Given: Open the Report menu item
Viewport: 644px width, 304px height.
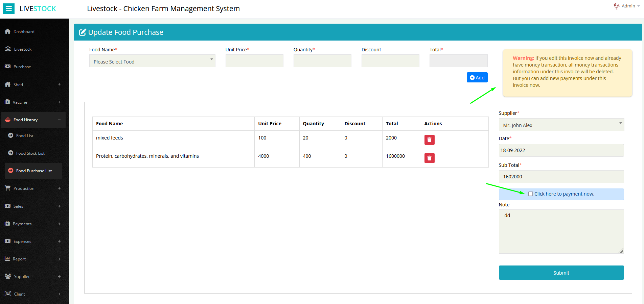Looking at the screenshot, I should 19,259.
